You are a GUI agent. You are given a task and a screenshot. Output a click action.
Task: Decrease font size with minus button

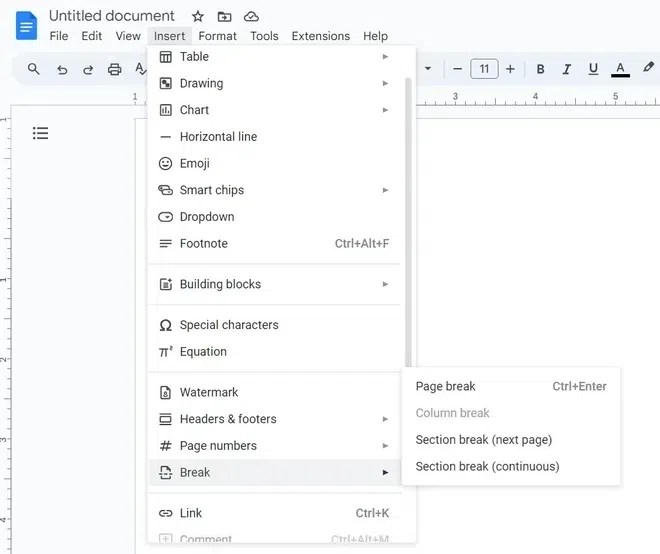point(458,69)
